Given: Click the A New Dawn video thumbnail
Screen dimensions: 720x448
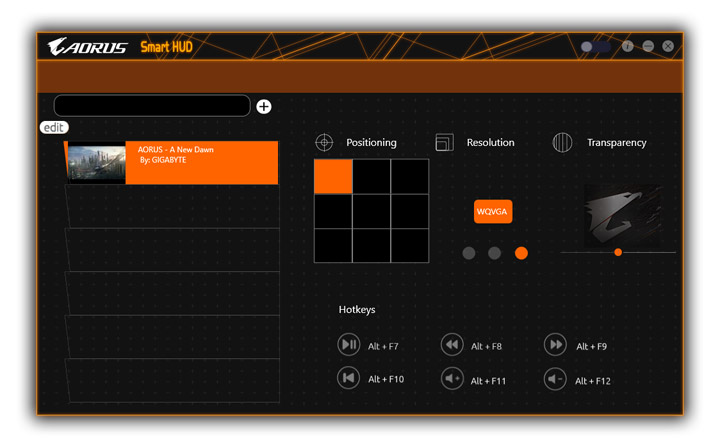Looking at the screenshot, I should coord(96,163).
